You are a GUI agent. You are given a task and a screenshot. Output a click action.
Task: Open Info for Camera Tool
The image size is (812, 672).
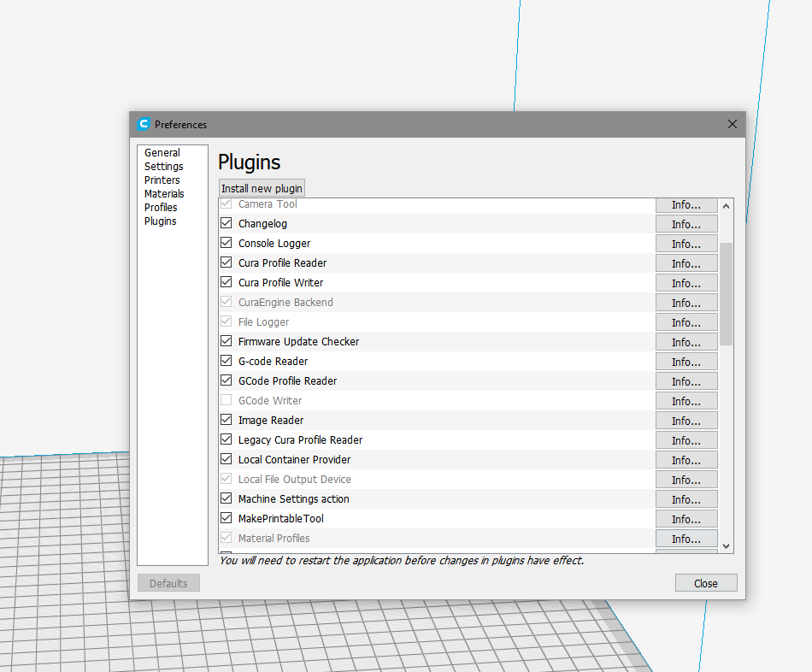tap(686, 205)
